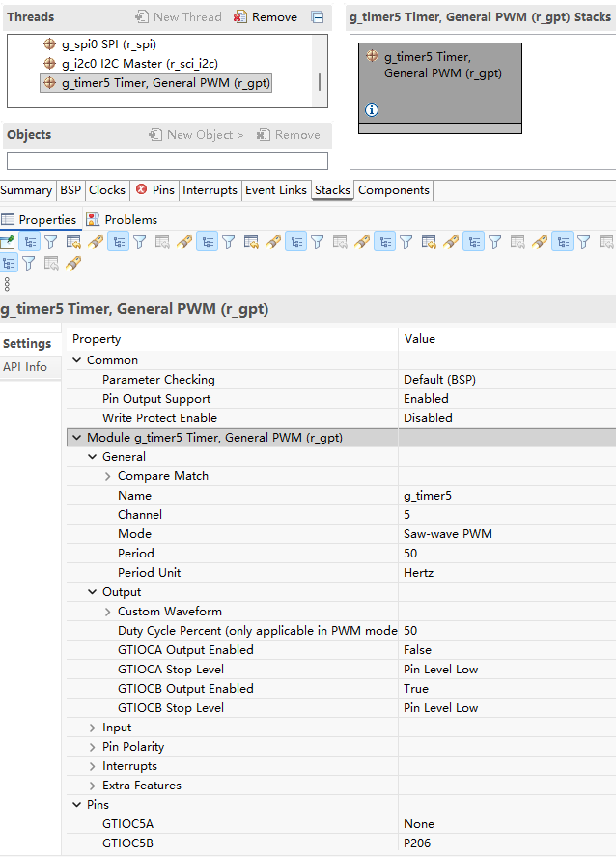
Task: Click the Remove thread button with red X
Action: (x=266, y=17)
